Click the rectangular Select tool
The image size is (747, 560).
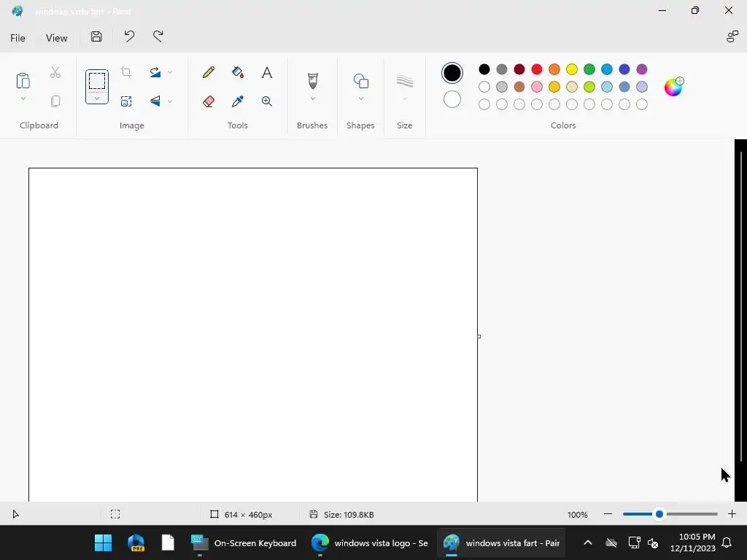coord(97,81)
